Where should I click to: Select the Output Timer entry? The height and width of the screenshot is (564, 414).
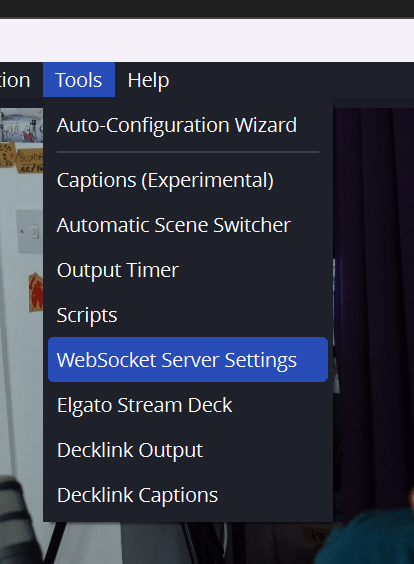tap(188, 270)
